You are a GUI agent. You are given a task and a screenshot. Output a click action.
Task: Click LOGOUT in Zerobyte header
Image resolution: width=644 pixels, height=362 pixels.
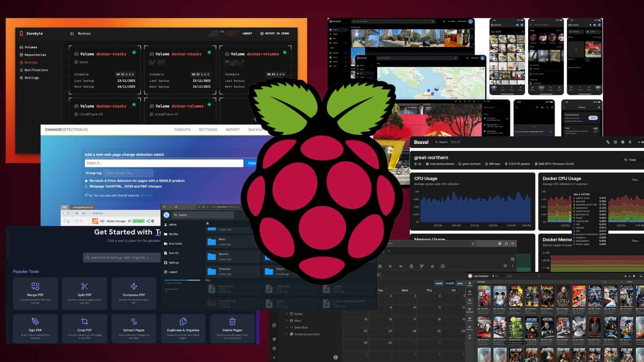pyautogui.click(x=247, y=33)
